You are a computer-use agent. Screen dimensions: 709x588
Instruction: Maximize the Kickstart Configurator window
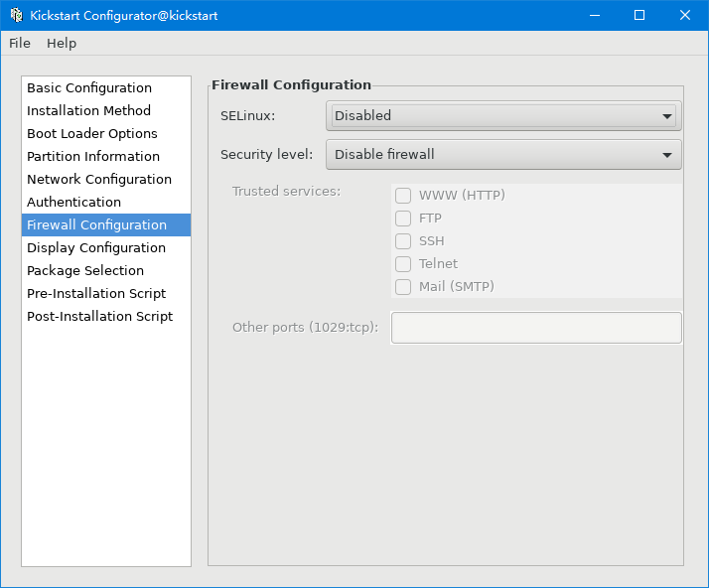pyautogui.click(x=639, y=15)
